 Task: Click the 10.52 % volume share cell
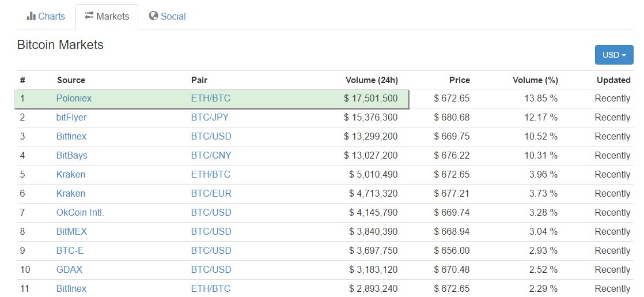[x=541, y=136]
